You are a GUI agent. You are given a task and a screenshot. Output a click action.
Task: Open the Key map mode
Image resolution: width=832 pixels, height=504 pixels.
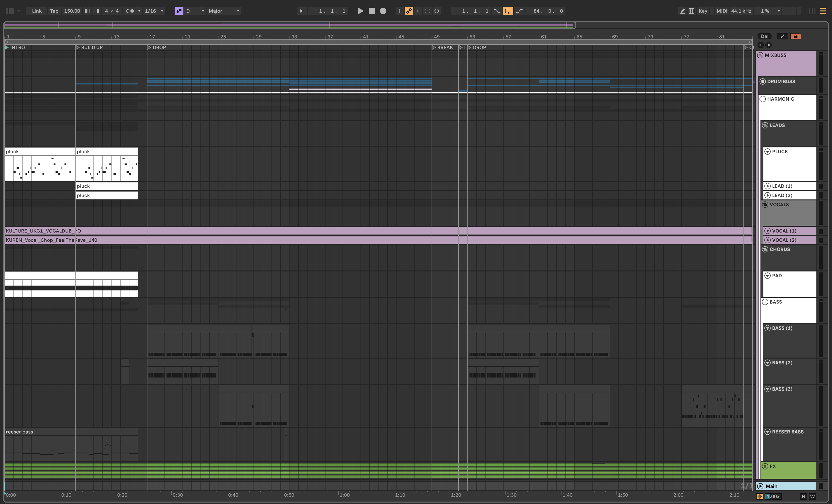(703, 11)
